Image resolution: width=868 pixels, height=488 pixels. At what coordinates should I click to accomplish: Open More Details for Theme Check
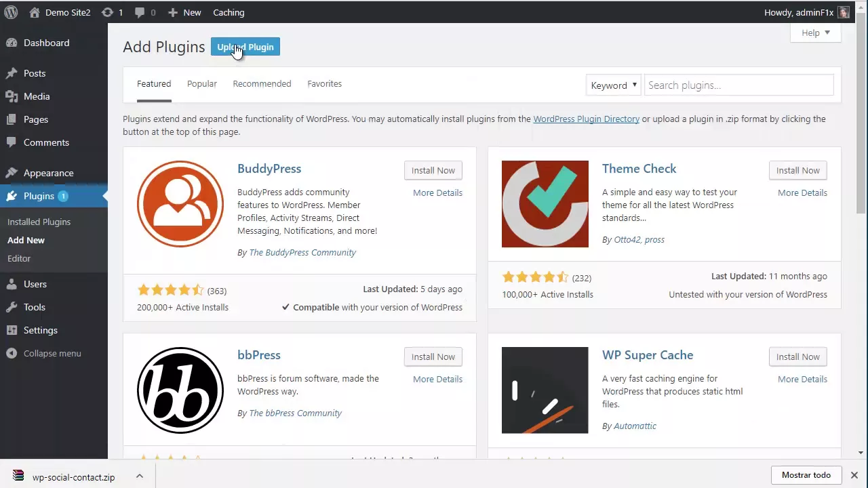pos(802,192)
